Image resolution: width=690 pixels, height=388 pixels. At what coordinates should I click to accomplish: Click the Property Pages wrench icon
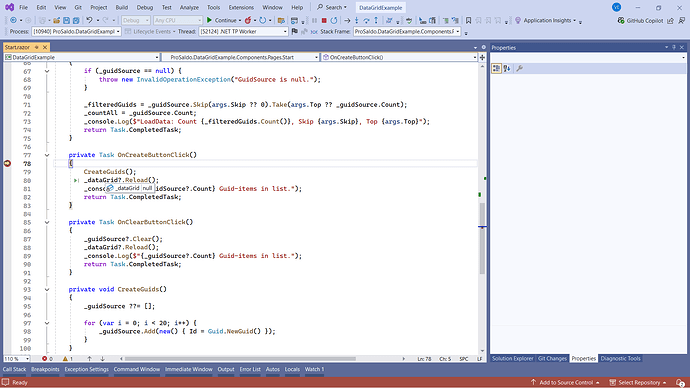520,68
